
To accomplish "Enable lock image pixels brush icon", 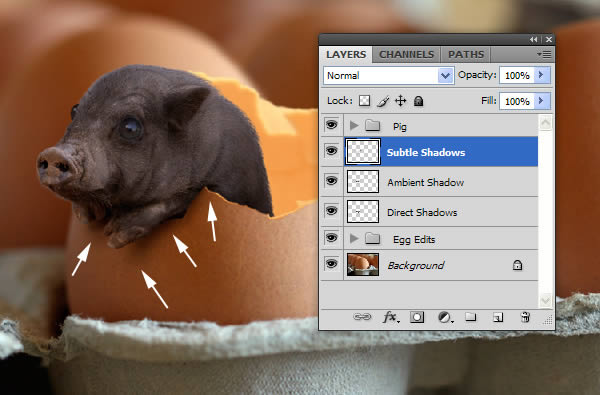I will pos(383,101).
